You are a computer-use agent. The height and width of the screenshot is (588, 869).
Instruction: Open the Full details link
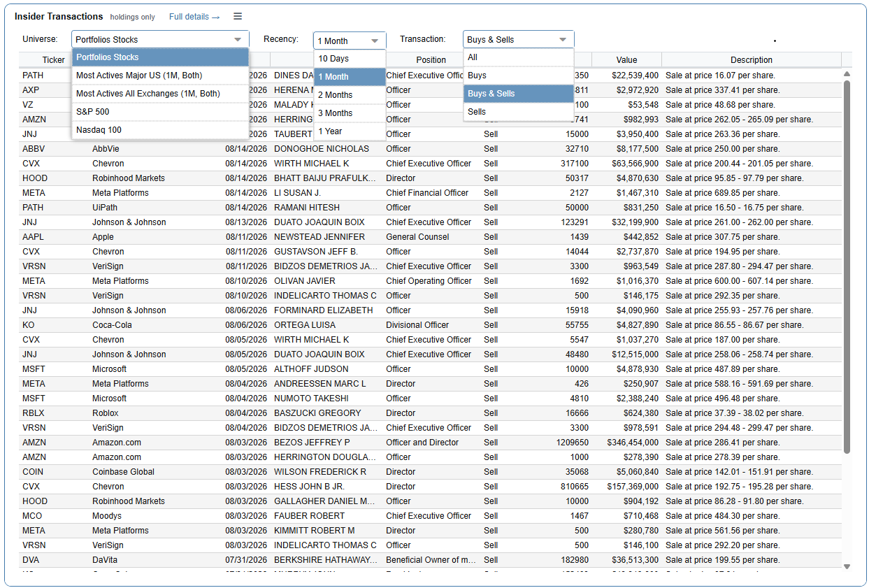pos(194,16)
